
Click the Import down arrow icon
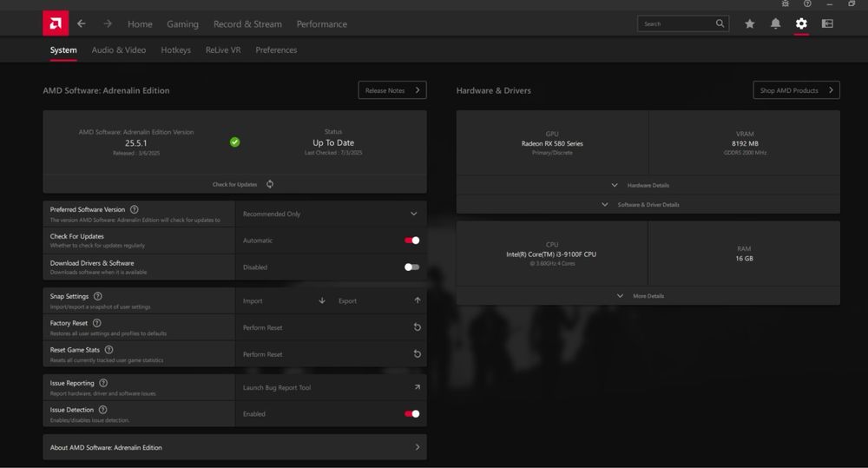[322, 300]
